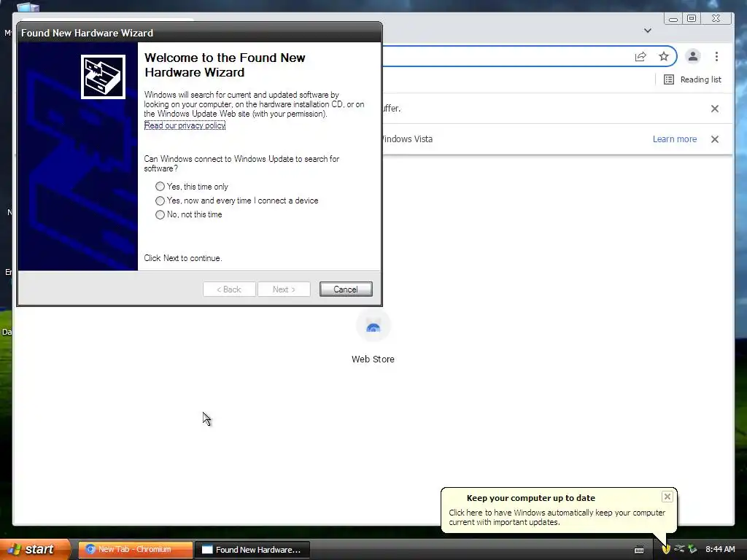The height and width of the screenshot is (560, 747).
Task: Select 'Yes, this time only' radio option
Action: click(x=160, y=187)
